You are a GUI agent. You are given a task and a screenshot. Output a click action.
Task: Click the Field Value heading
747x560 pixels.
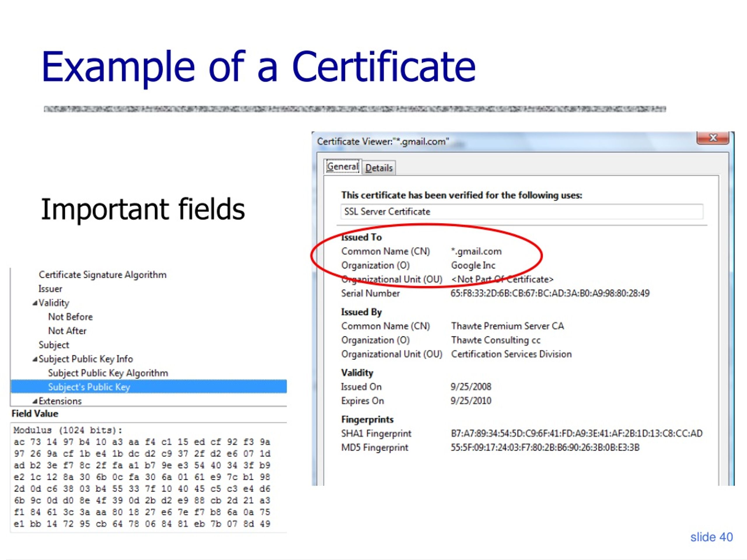(x=35, y=414)
